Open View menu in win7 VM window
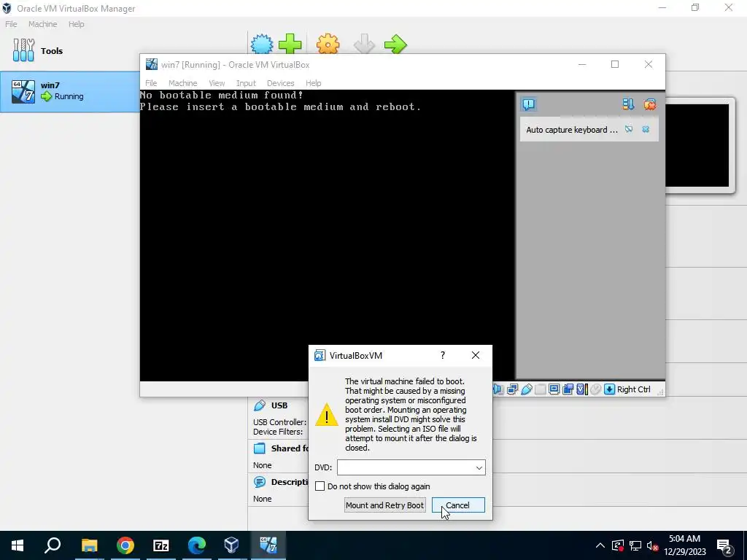Viewport: 747px width, 560px height. pos(217,83)
